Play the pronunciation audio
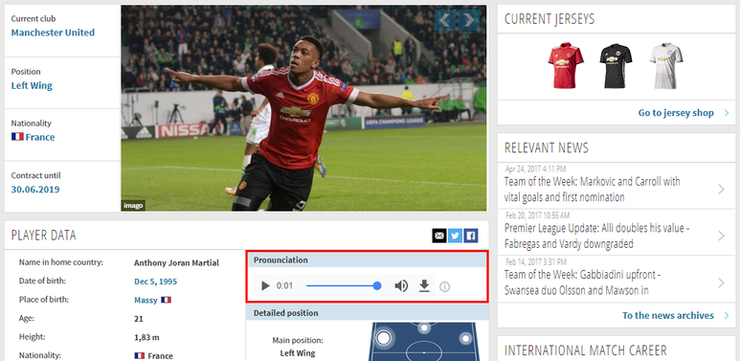The image size is (740, 361). (x=265, y=286)
